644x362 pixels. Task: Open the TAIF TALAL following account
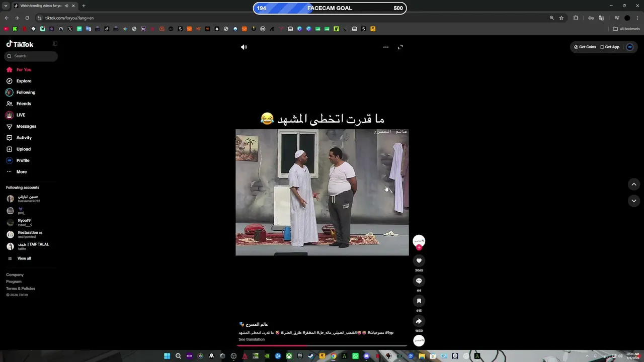click(29, 246)
